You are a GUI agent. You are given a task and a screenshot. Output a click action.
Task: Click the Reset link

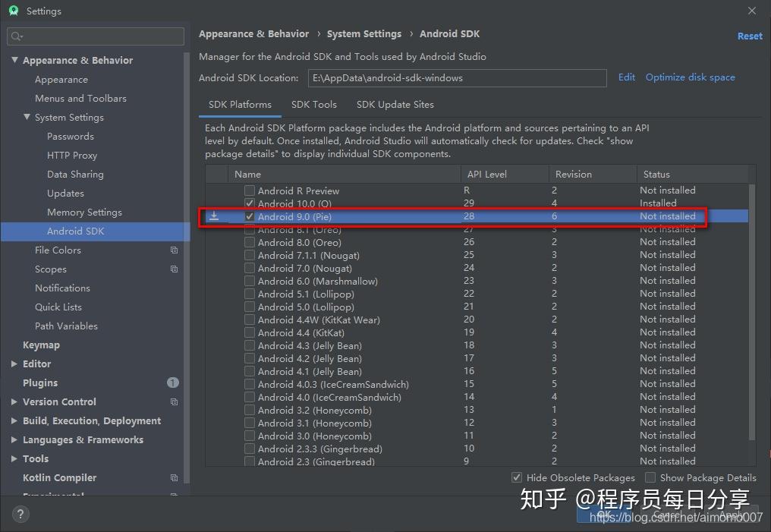(749, 36)
